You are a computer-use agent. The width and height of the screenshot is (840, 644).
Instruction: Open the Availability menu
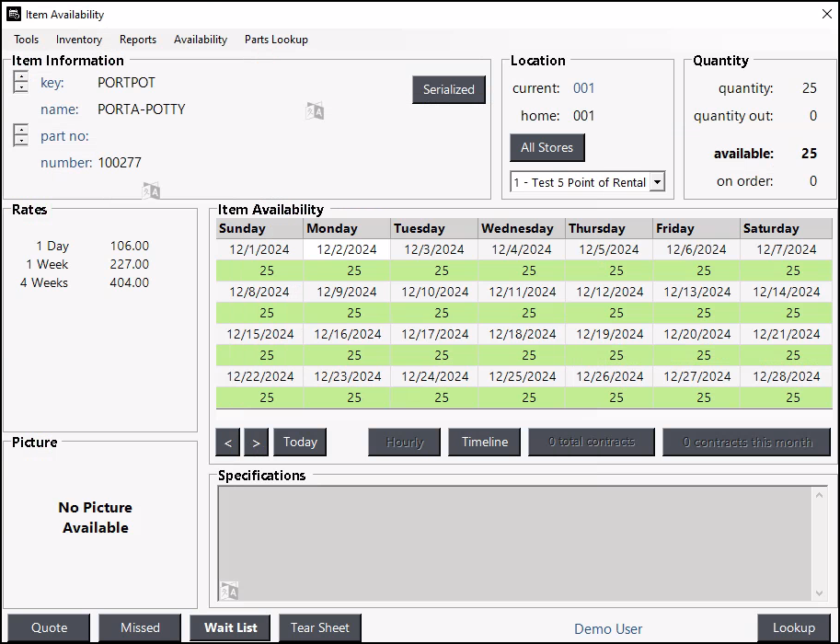click(201, 40)
